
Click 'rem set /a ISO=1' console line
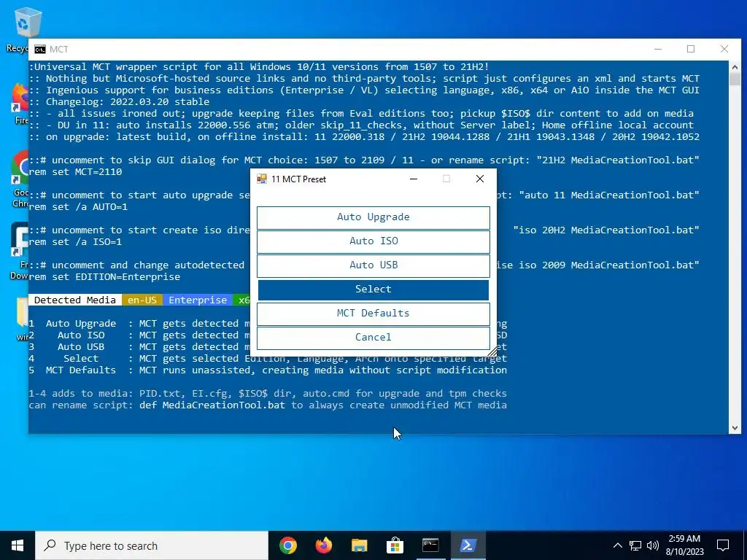pos(75,242)
